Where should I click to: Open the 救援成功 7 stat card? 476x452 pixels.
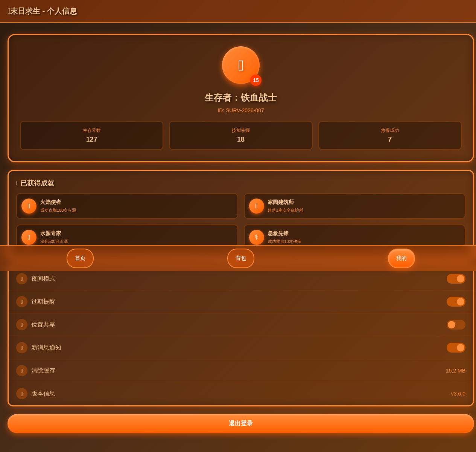click(390, 135)
